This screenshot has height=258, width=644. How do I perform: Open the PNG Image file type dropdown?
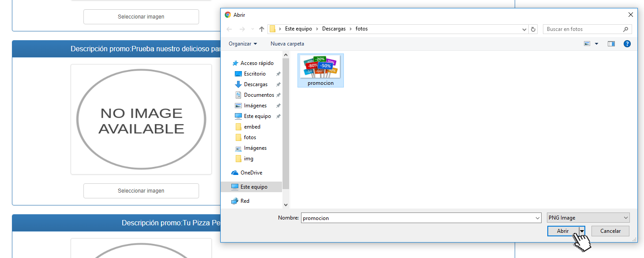click(x=588, y=218)
